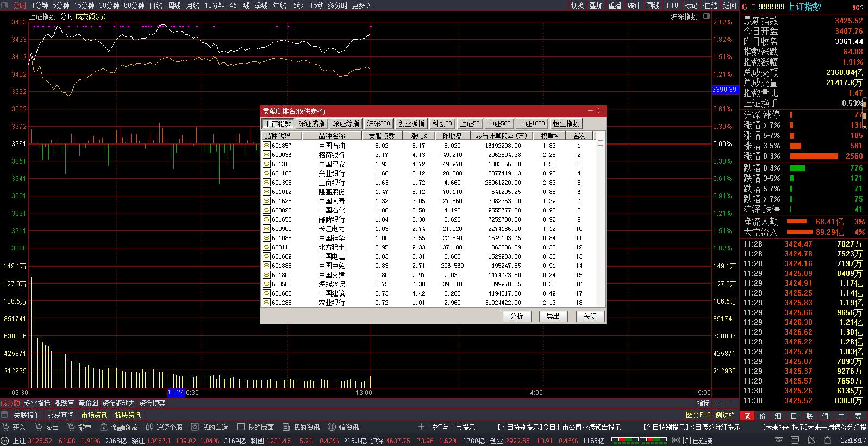Click the icon beside 600036 招商银行

[x=266, y=155]
